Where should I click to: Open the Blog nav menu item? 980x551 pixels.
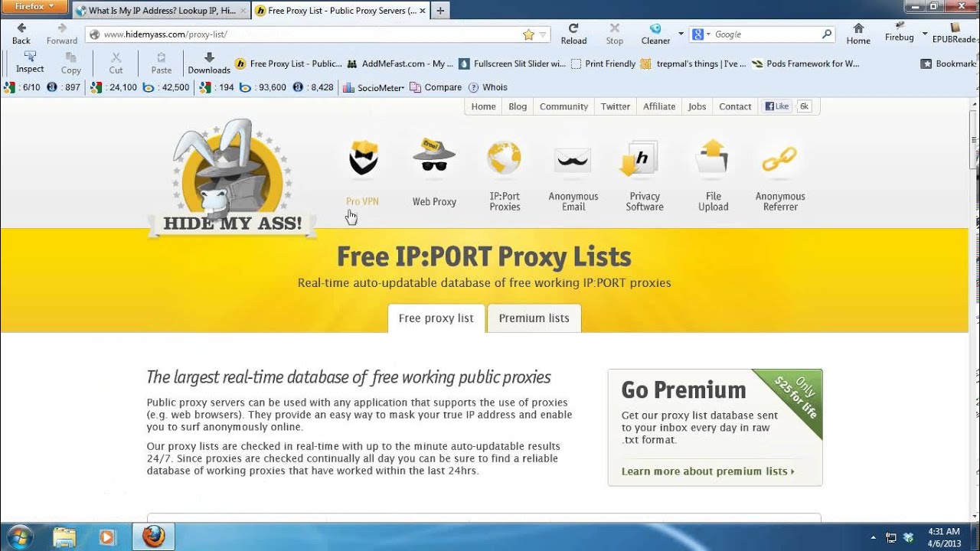pos(518,106)
